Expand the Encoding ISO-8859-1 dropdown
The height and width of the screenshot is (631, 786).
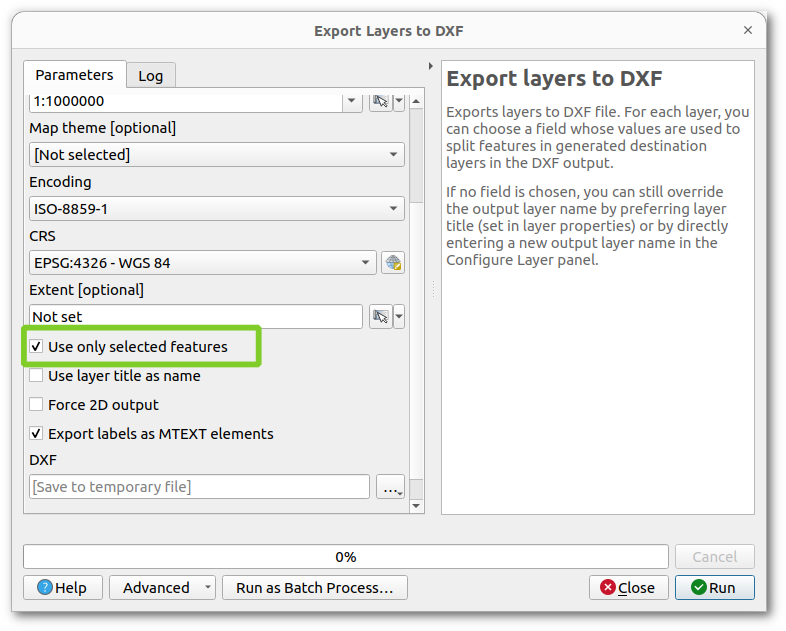tap(216, 209)
